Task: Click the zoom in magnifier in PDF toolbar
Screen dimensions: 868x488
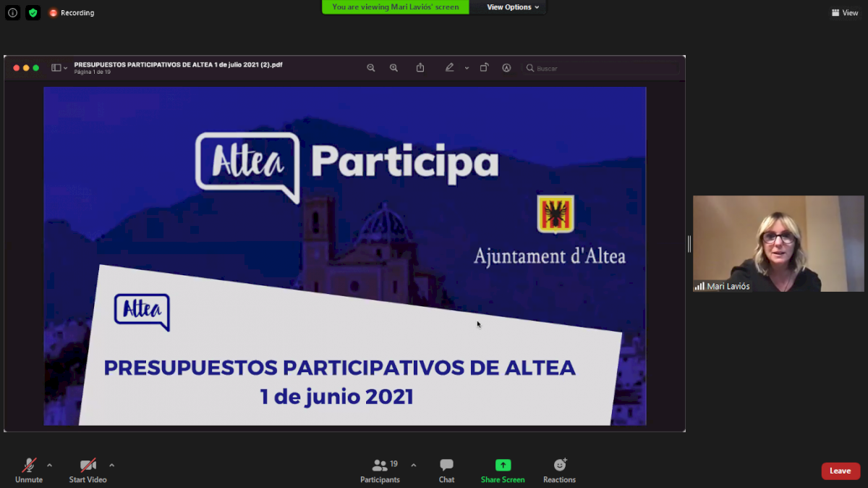Action: pos(393,68)
